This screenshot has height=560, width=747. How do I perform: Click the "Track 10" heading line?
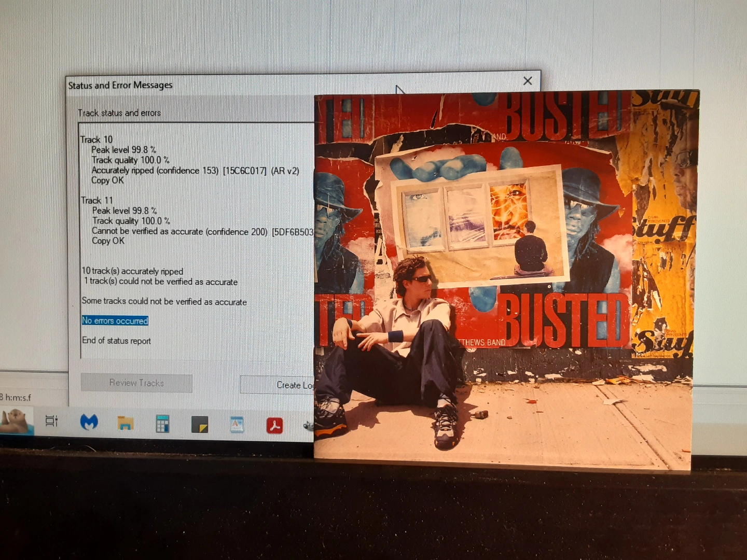96,139
